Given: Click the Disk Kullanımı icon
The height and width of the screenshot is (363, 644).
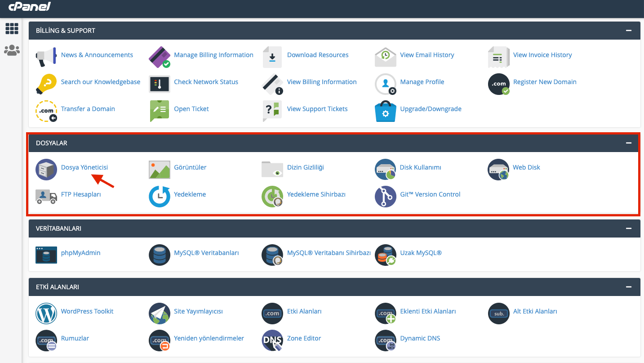Looking at the screenshot, I should tap(386, 170).
